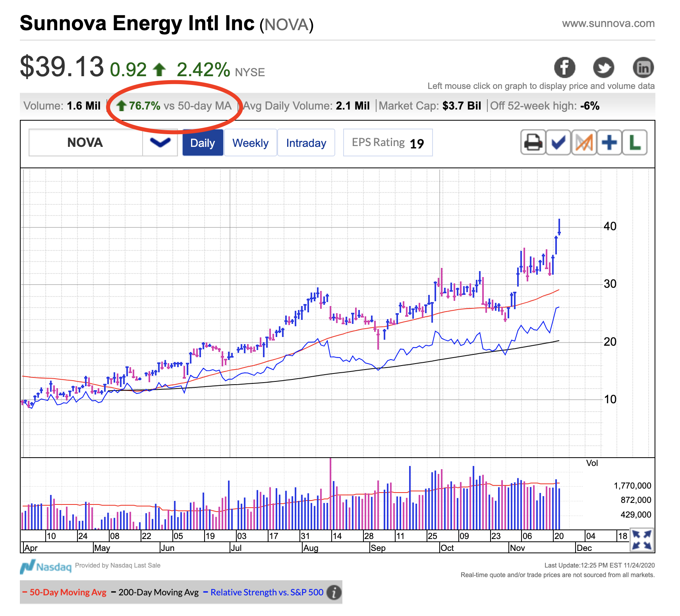Image resolution: width=680 pixels, height=616 pixels.
Task: Share on LinkedIn icon
Action: pos(643,67)
